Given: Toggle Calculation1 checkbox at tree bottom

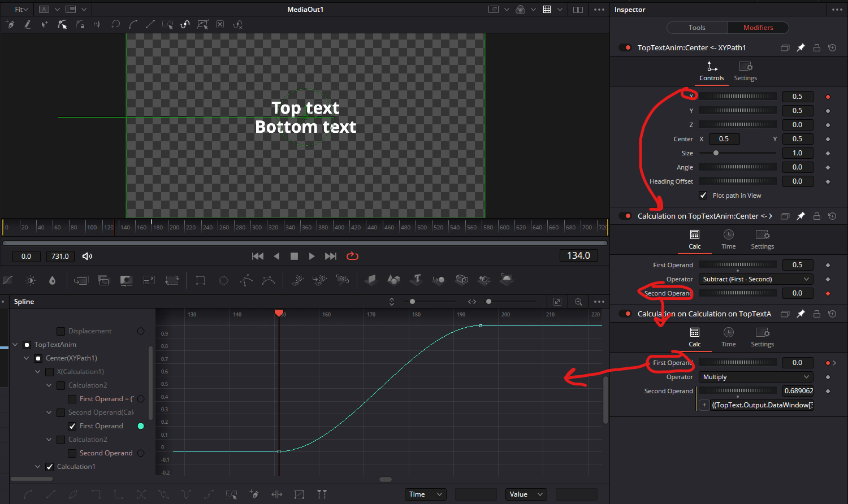Looking at the screenshot, I should point(49,467).
